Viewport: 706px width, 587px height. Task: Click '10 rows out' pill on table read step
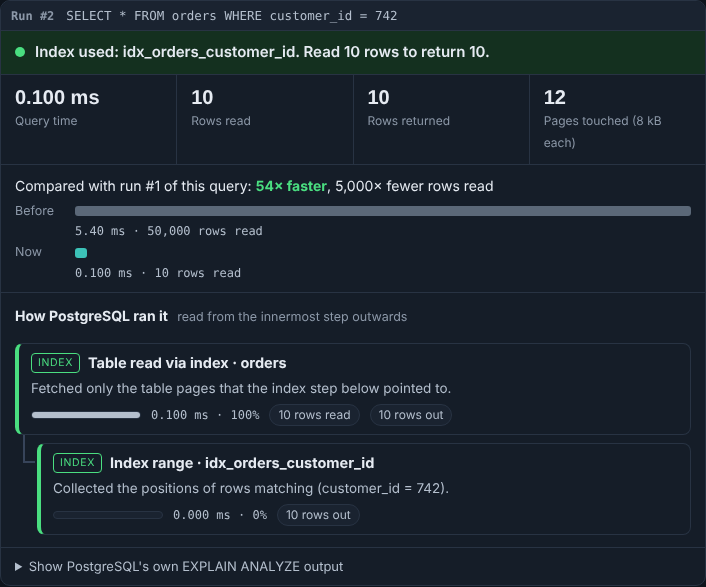click(x=411, y=415)
